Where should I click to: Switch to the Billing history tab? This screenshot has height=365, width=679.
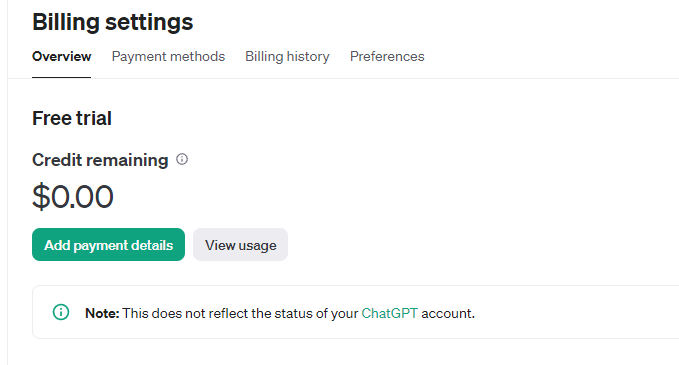287,56
